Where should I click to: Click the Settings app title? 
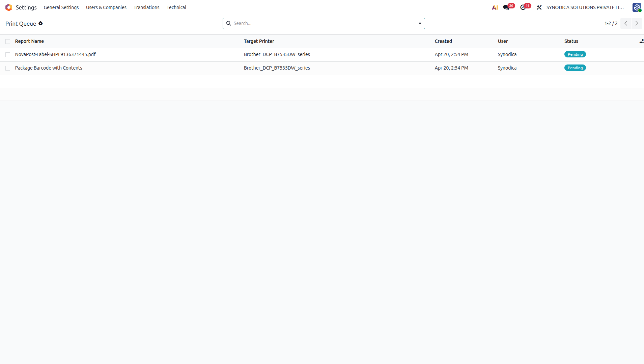point(26,7)
